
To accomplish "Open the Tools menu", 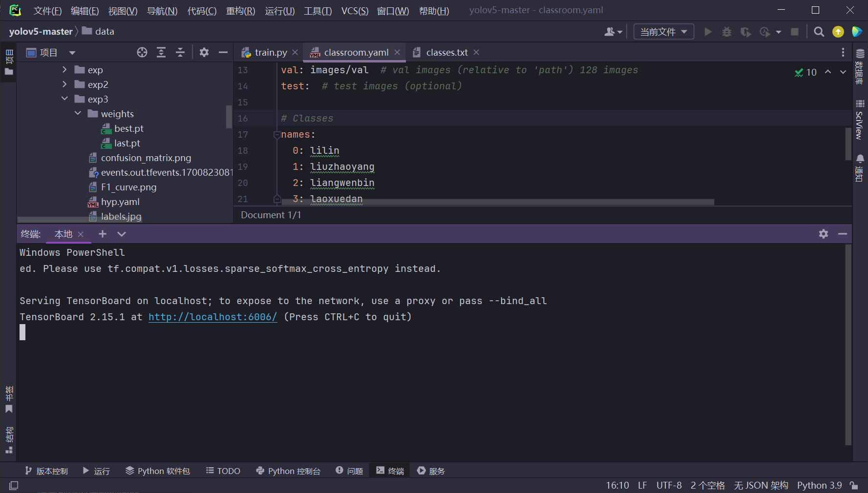I will [x=318, y=11].
